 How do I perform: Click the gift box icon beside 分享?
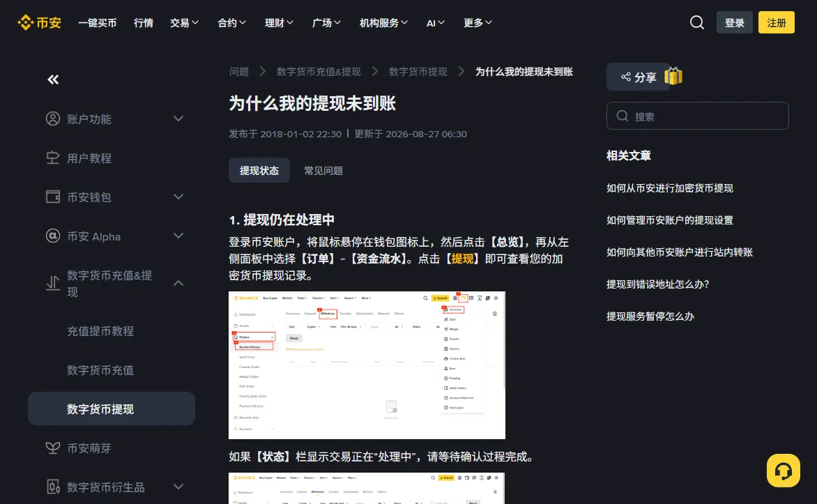(673, 76)
